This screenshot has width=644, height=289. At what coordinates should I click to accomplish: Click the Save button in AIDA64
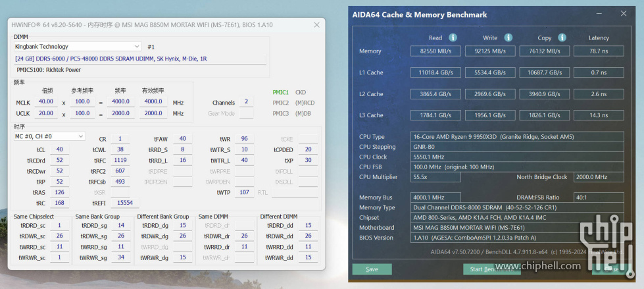(x=372, y=269)
